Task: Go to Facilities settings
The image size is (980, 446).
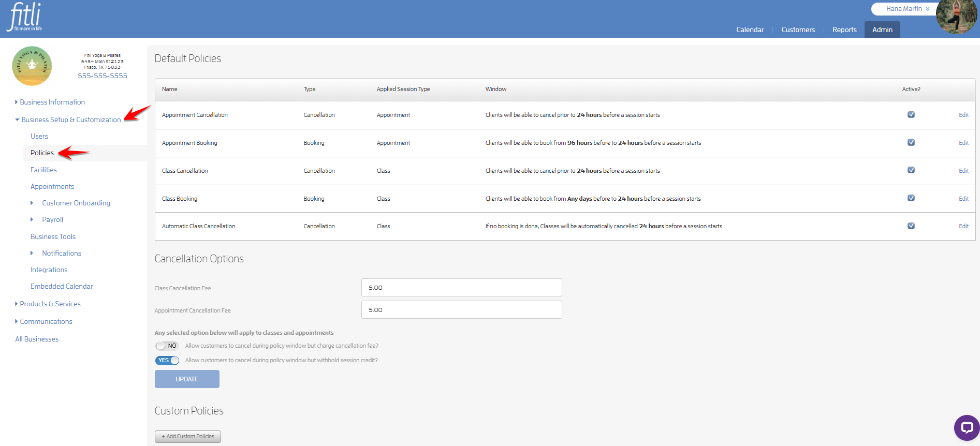Action: pyautogui.click(x=43, y=170)
